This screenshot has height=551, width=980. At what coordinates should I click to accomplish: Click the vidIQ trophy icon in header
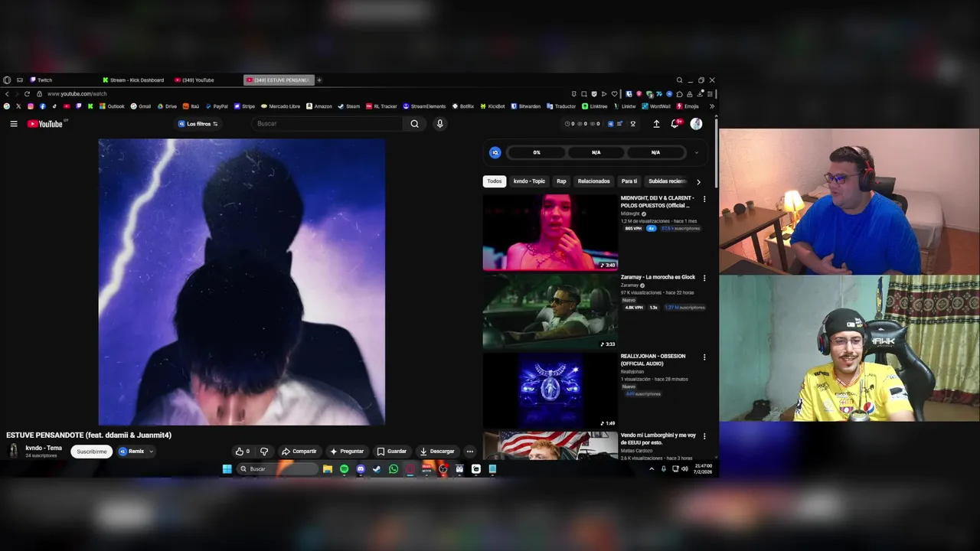(x=632, y=124)
